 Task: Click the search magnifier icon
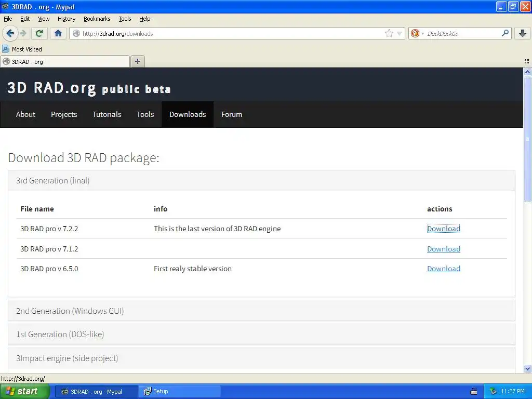click(x=505, y=33)
